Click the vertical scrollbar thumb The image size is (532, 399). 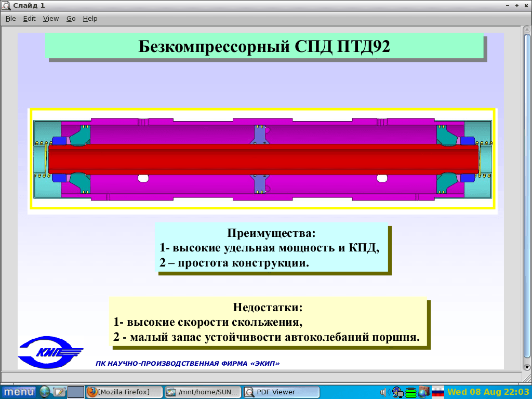[527, 196]
